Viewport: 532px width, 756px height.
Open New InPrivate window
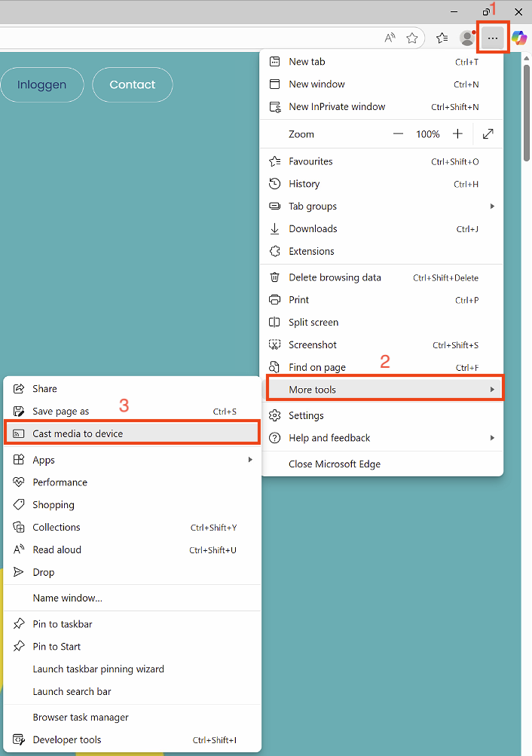click(x=337, y=107)
